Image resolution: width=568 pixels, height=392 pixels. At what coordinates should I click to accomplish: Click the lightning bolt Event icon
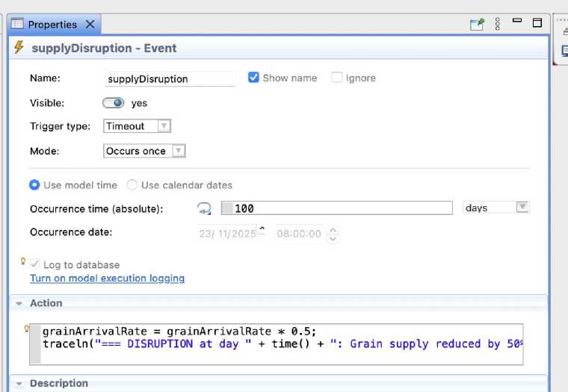[19, 48]
